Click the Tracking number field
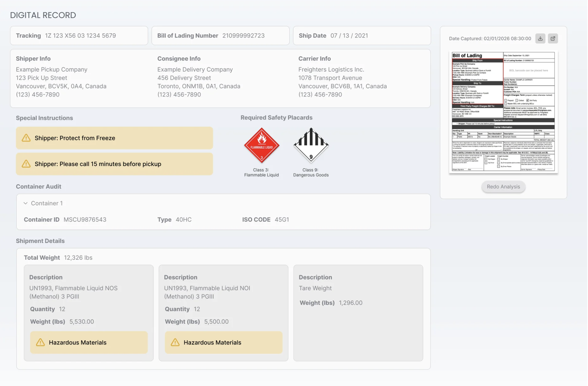Screen dimensions: 588x386 (80, 36)
